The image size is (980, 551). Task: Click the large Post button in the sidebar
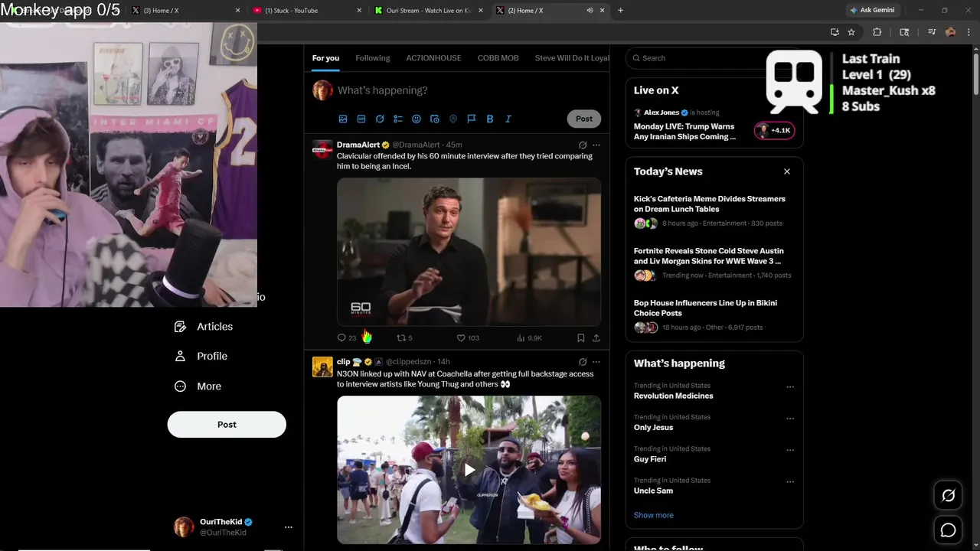(x=227, y=425)
